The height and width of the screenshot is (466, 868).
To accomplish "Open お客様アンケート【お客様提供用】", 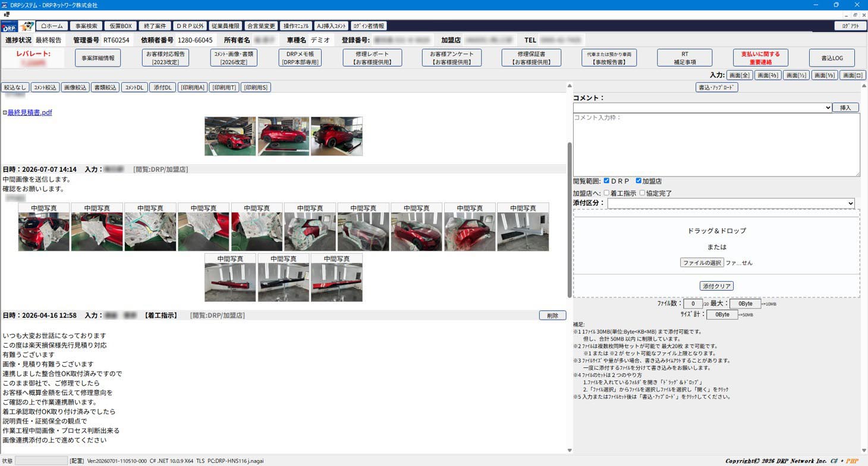I will pyautogui.click(x=452, y=58).
